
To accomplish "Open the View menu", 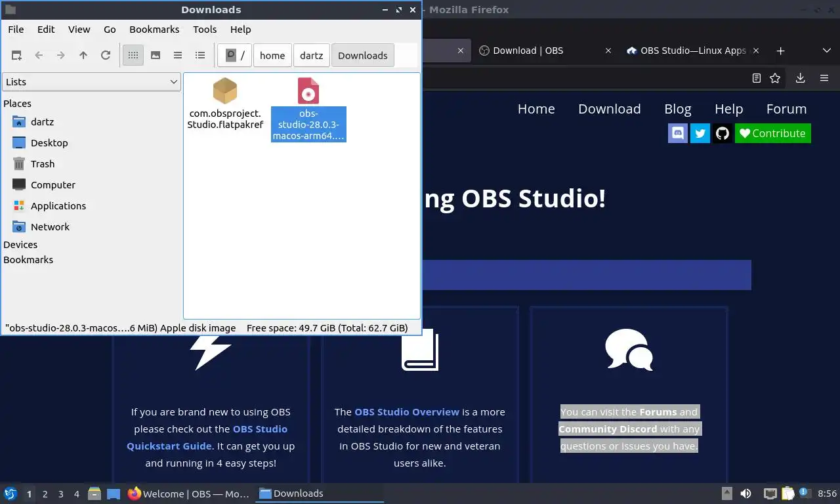I will 79,30.
